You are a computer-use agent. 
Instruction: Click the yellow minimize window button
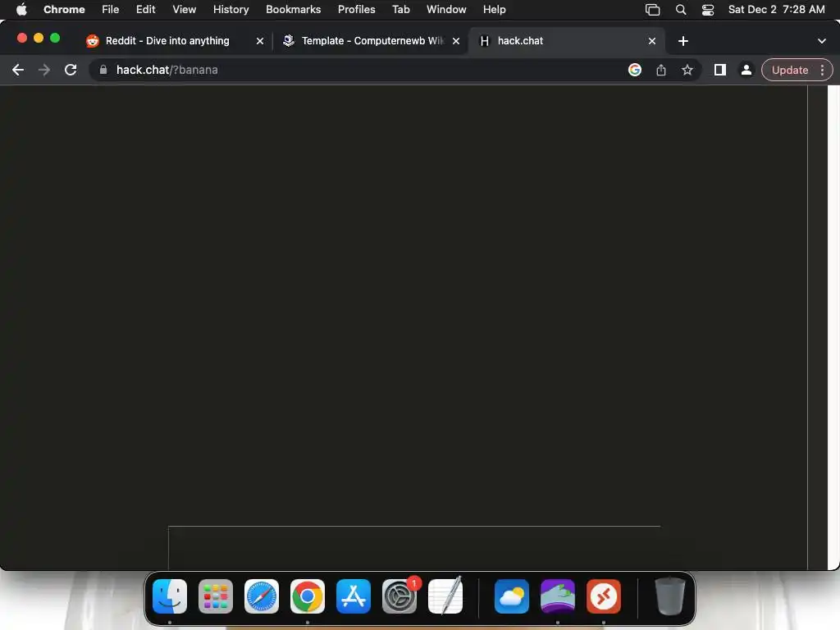click(x=39, y=38)
